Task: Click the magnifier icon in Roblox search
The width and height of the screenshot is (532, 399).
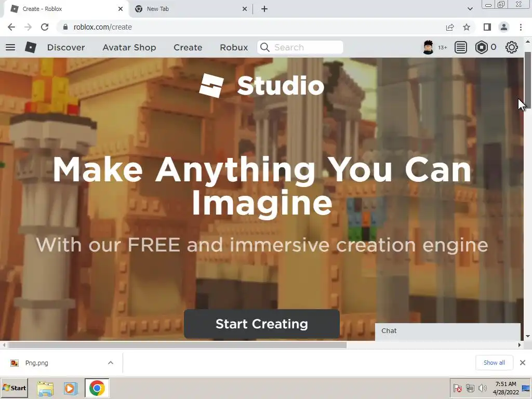Action: (264, 47)
